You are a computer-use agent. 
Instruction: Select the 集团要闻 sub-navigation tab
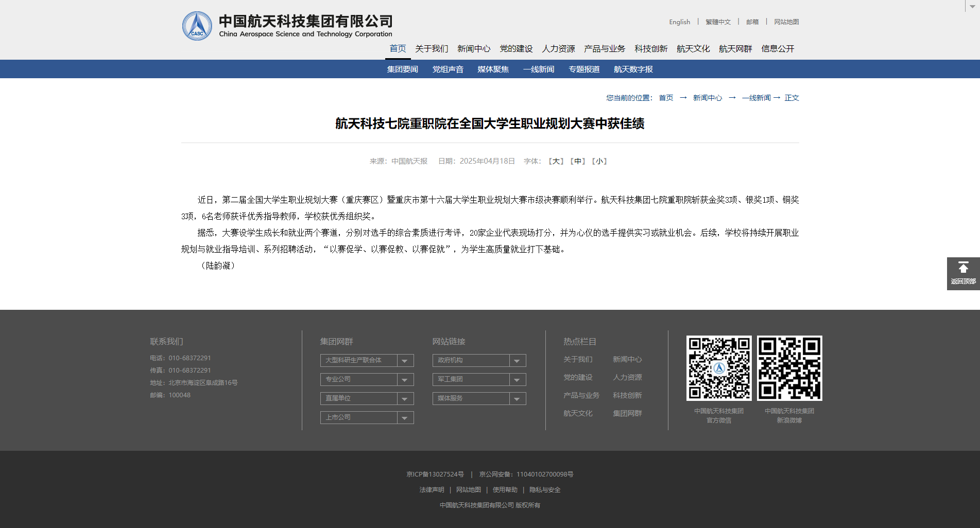(x=403, y=69)
